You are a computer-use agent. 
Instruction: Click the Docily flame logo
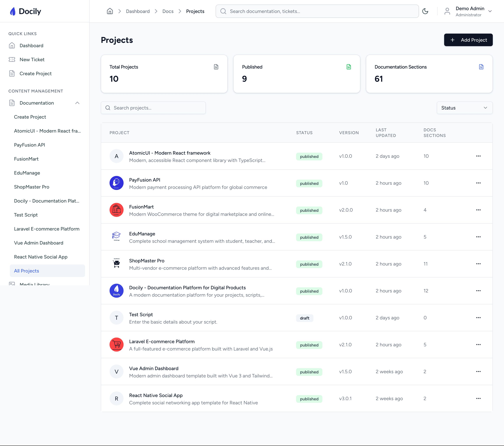(x=13, y=11)
